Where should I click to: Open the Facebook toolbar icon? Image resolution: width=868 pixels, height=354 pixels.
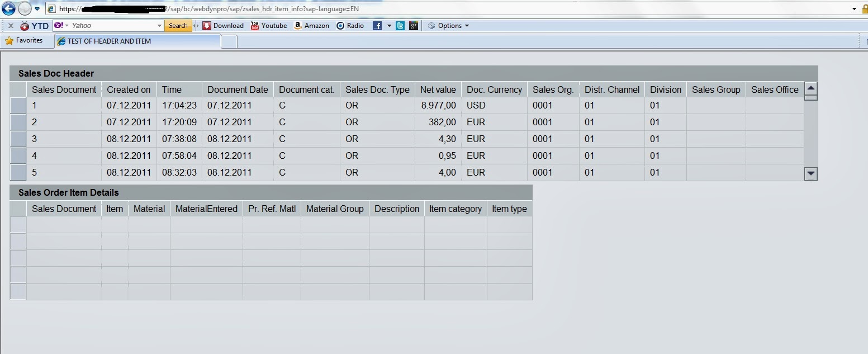click(377, 26)
